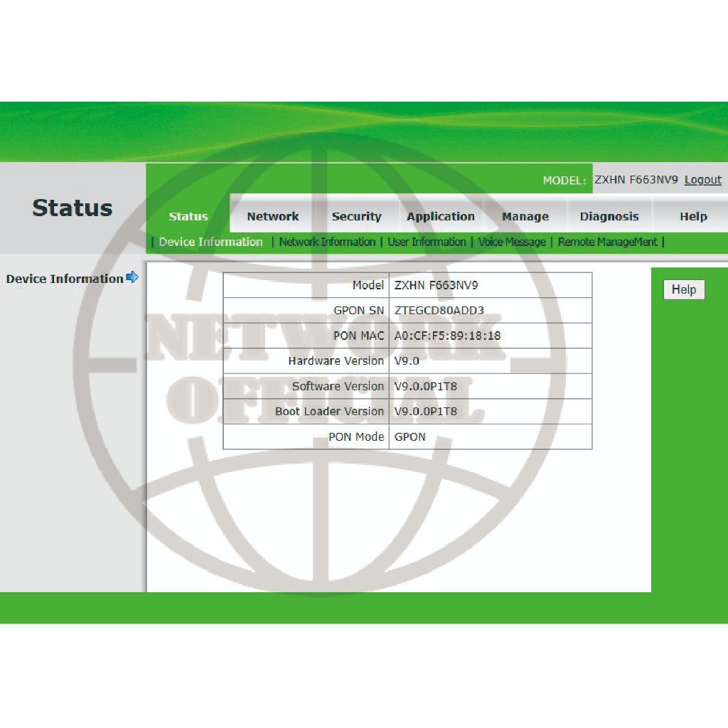The height and width of the screenshot is (728, 728).
Task: Open the Security tab
Action: coord(356,217)
